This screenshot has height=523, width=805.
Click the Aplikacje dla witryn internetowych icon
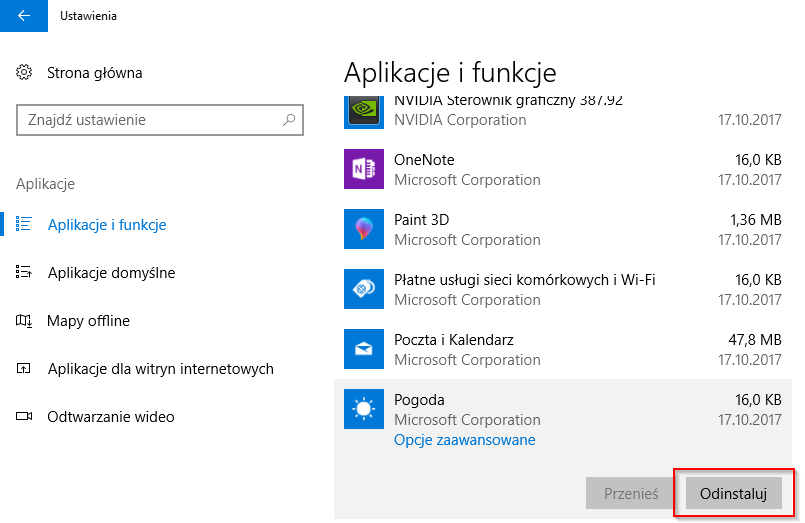(24, 369)
